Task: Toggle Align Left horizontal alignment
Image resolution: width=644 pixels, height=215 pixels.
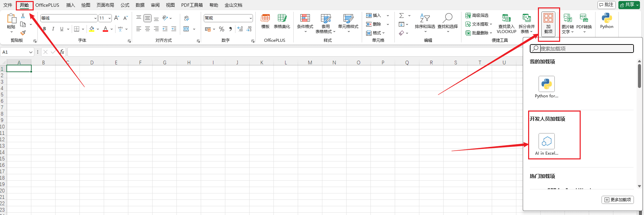Action: coord(139,29)
